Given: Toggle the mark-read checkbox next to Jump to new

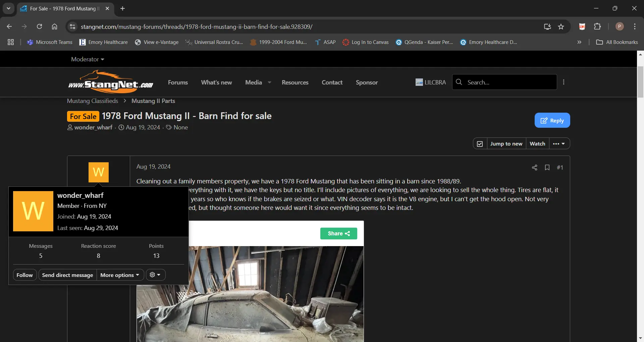Looking at the screenshot, I should (x=480, y=144).
